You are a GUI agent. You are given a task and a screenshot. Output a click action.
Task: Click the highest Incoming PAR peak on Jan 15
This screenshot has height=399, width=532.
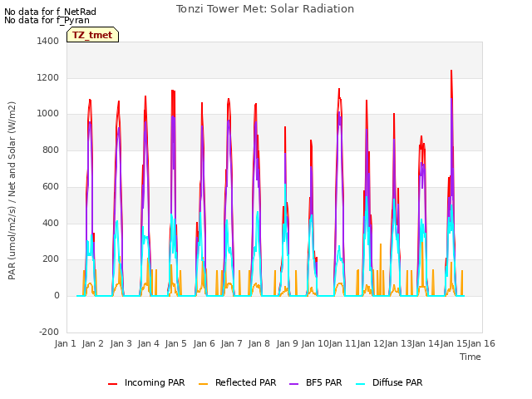click(451, 71)
